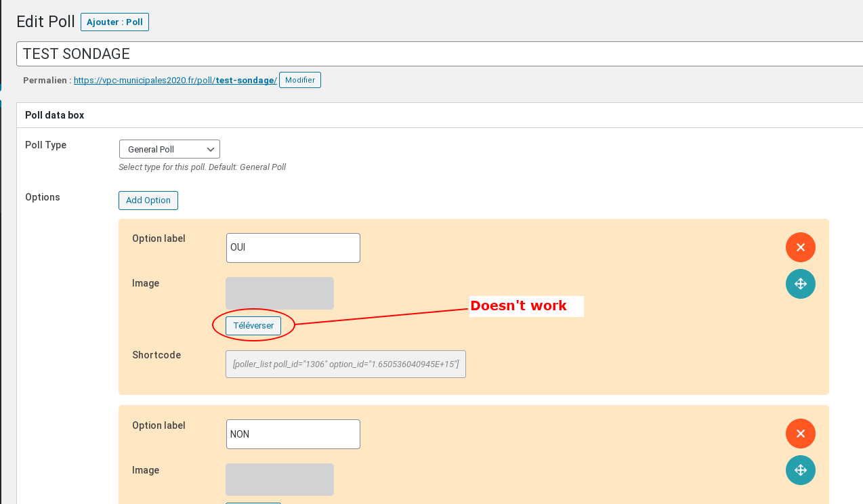Click the Poll Type label
863x504 pixels.
point(46,145)
